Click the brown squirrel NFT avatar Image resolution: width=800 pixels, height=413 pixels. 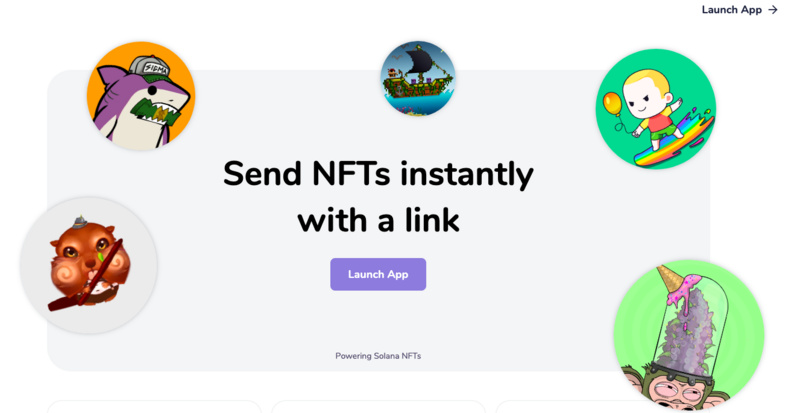(88, 265)
